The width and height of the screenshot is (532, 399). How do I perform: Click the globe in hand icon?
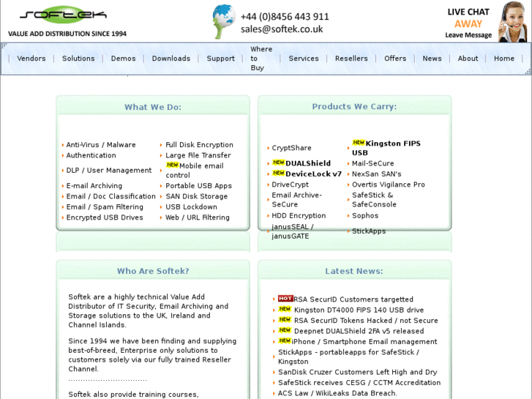224,21
